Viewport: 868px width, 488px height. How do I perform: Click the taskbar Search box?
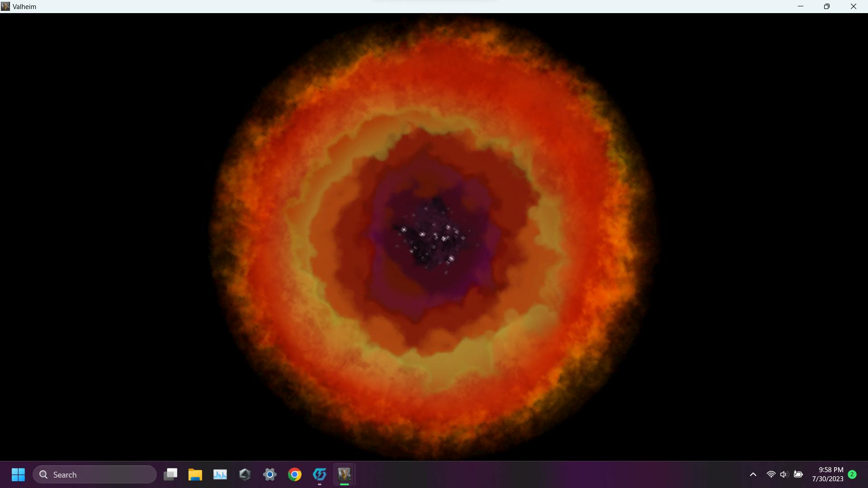(x=95, y=474)
